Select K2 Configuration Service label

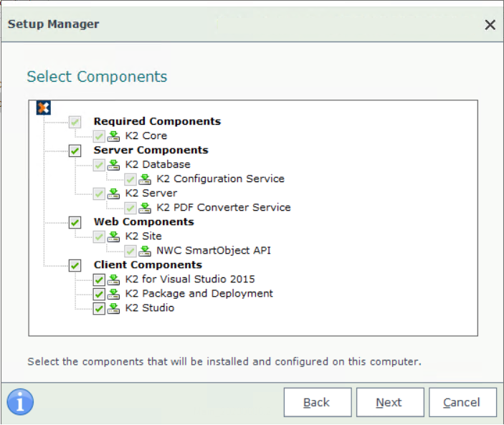(x=220, y=179)
